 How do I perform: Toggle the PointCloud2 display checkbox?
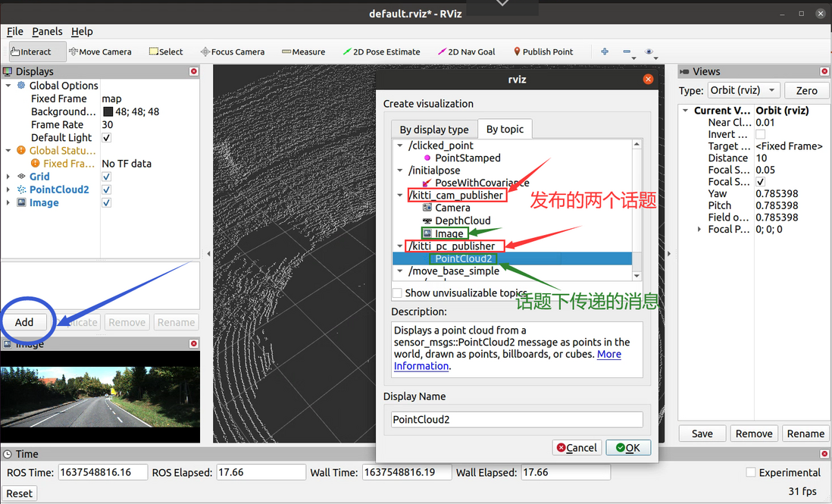(x=107, y=189)
